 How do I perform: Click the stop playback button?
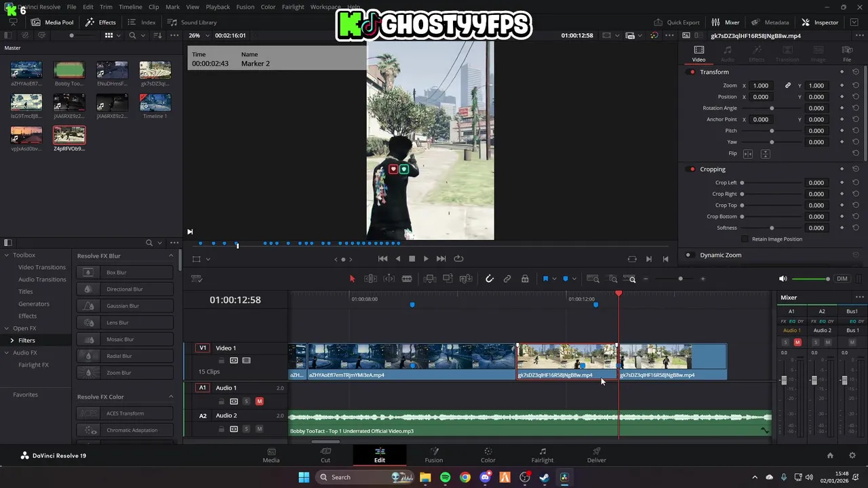tap(412, 258)
